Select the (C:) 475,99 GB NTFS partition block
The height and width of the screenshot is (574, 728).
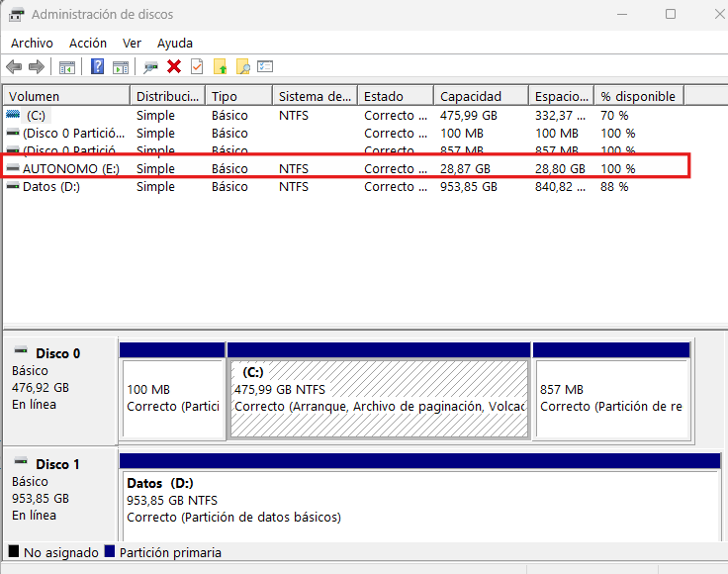tap(379, 391)
